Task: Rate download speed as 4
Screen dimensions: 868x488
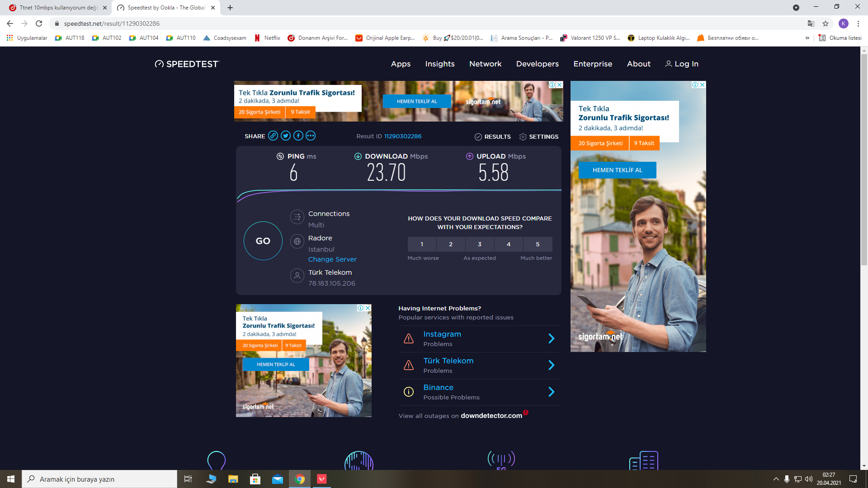Action: (x=509, y=244)
